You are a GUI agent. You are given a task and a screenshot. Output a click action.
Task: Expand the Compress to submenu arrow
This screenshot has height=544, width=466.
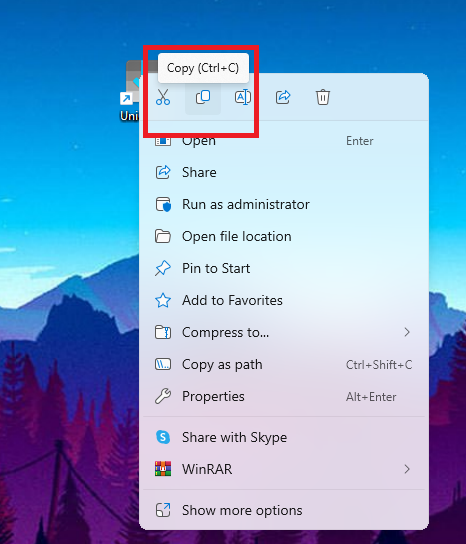point(407,332)
